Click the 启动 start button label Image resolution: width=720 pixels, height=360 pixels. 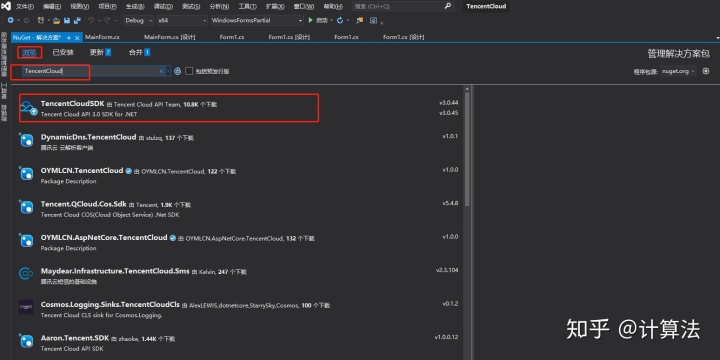(321, 21)
